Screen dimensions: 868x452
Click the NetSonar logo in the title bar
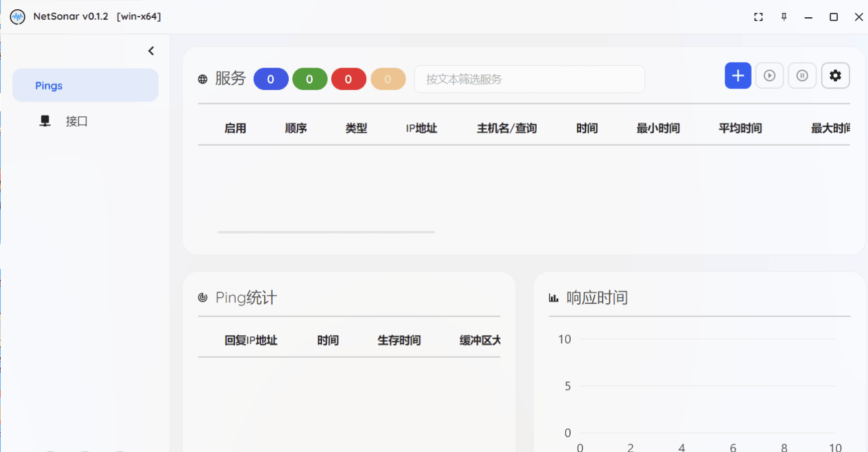pyautogui.click(x=17, y=17)
